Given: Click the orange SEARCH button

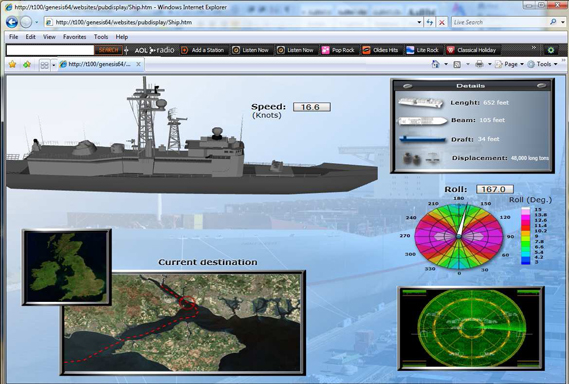Looking at the screenshot, I should pyautogui.click(x=108, y=50).
